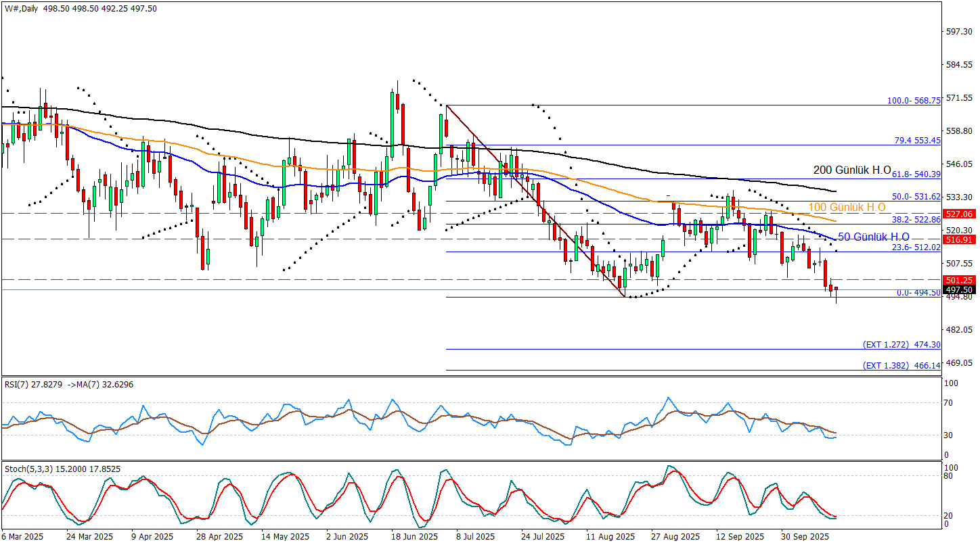Click the red 501.25 price tag
The image size is (980, 545).
tap(960, 280)
